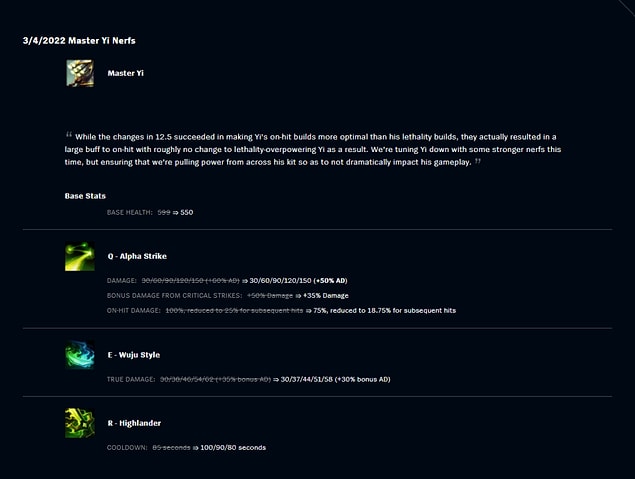The width and height of the screenshot is (635, 479).
Task: Click the E - Wuju Style heading text
Action: click(134, 355)
